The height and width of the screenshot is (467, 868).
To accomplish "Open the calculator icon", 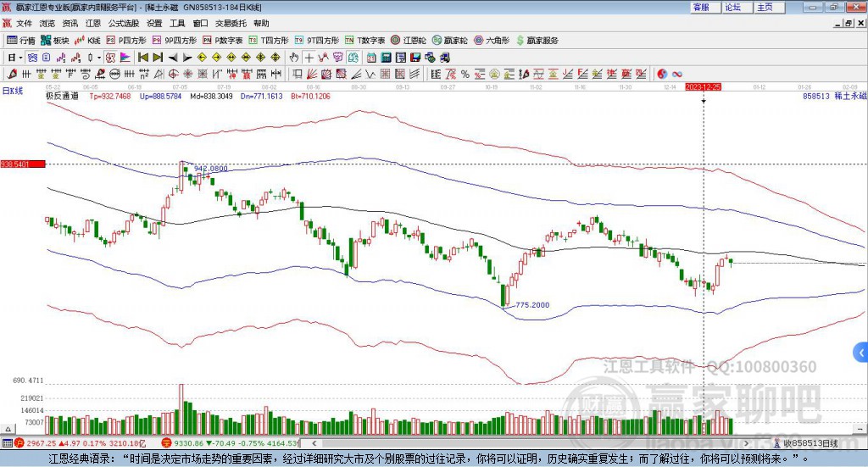I will (x=386, y=58).
